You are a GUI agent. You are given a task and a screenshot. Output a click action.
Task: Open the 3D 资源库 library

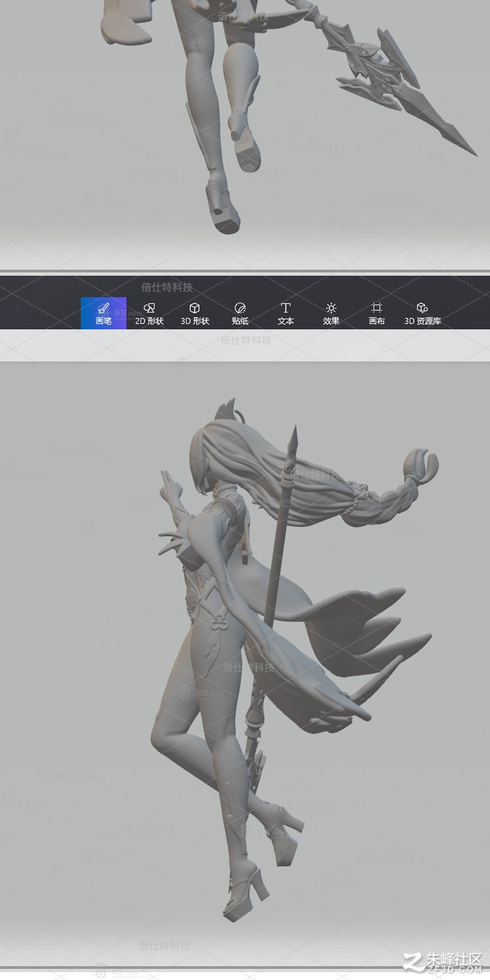pyautogui.click(x=422, y=313)
